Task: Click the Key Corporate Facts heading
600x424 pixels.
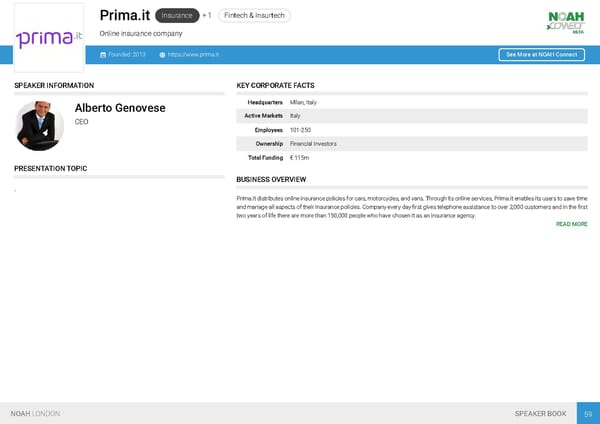Action: pyautogui.click(x=275, y=86)
